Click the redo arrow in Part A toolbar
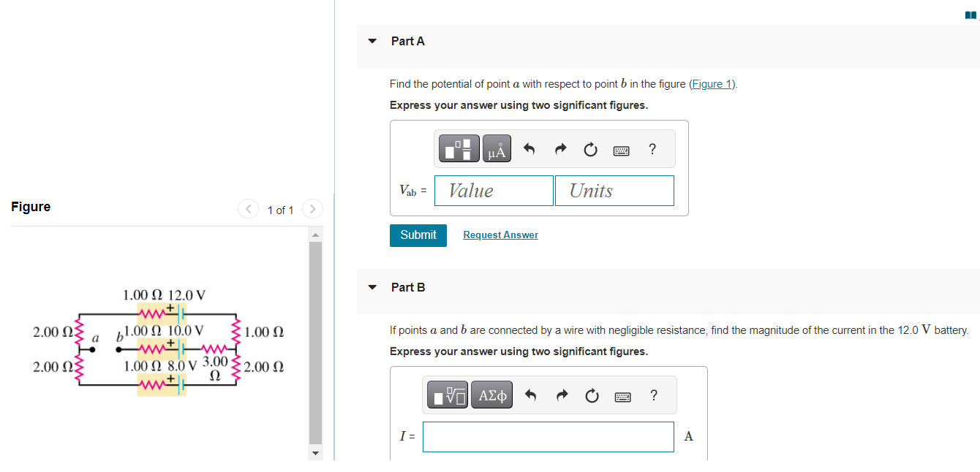The width and height of the screenshot is (980, 472). 559,148
